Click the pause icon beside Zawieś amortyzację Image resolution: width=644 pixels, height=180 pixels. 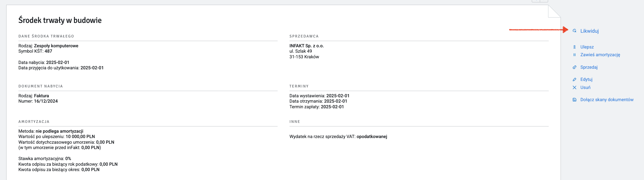575,55
